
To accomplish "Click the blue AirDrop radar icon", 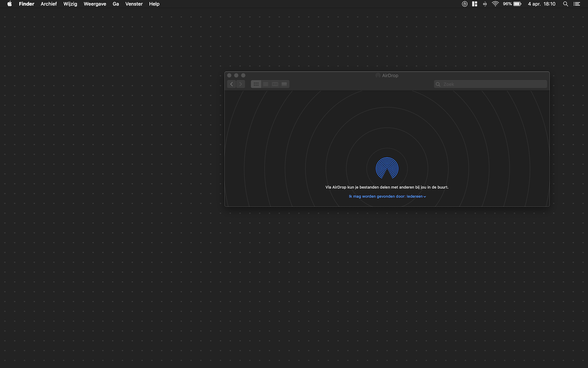I will point(387,168).
